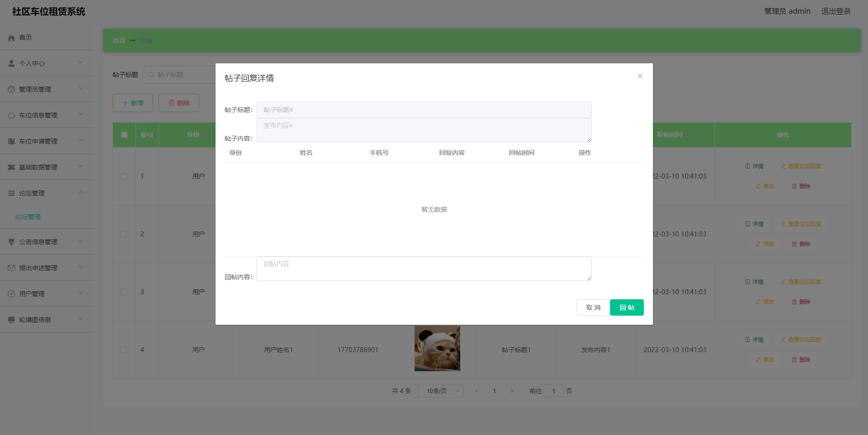Click the 取消 button in dialog
This screenshot has height=435, width=868.
[x=593, y=307]
